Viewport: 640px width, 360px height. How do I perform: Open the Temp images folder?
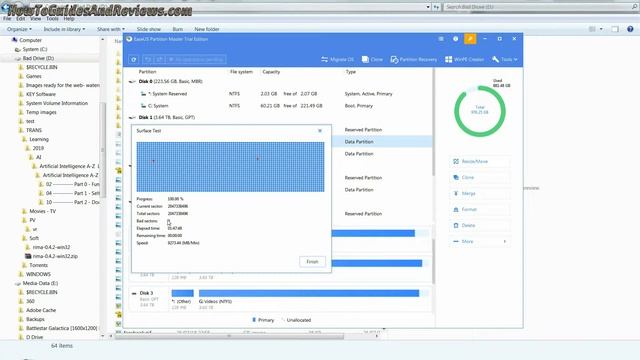click(x=41, y=112)
